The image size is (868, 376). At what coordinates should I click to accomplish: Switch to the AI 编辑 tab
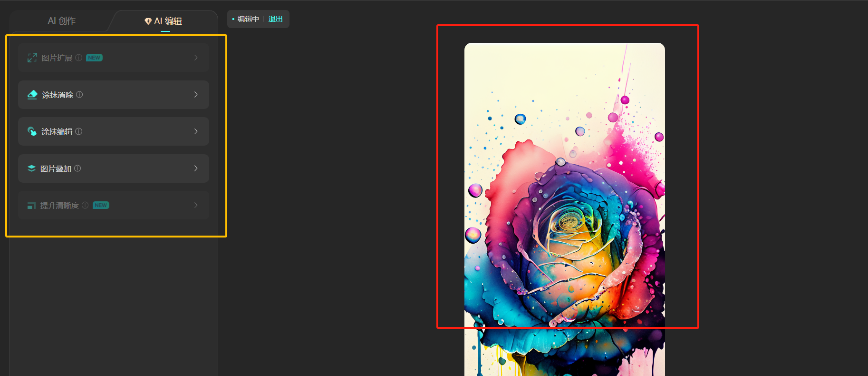(163, 21)
